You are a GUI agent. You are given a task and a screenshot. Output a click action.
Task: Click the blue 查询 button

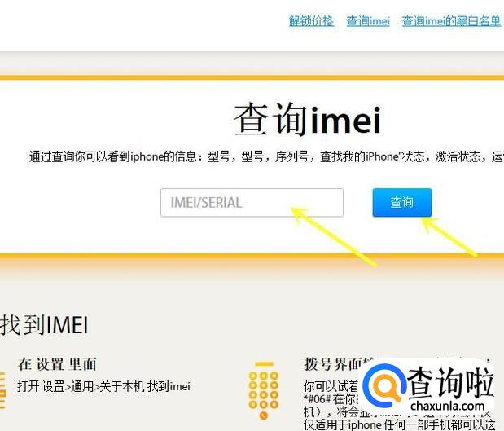tap(402, 202)
